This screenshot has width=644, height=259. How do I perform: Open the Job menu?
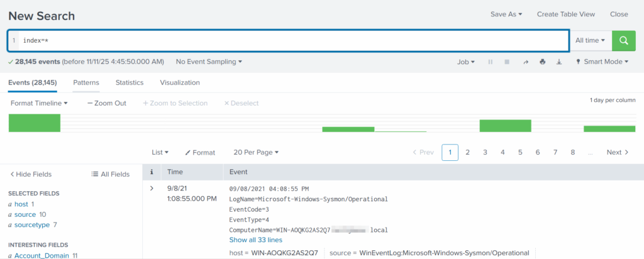click(x=466, y=62)
